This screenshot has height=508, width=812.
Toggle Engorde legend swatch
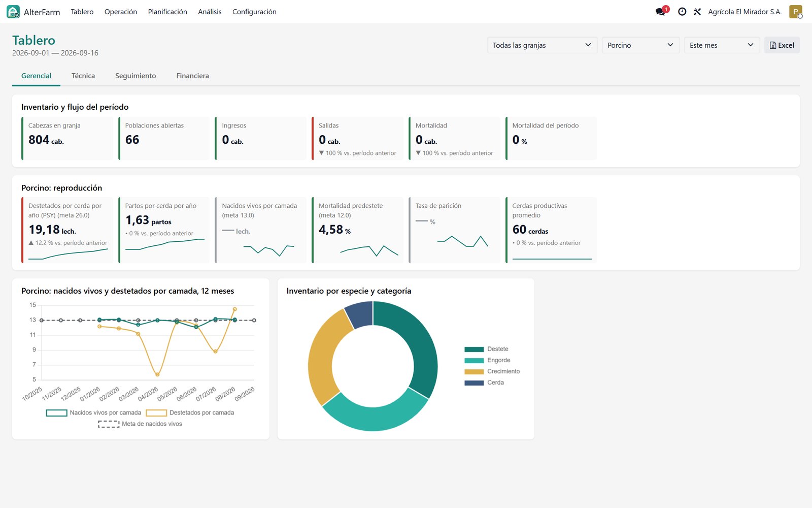[474, 360]
